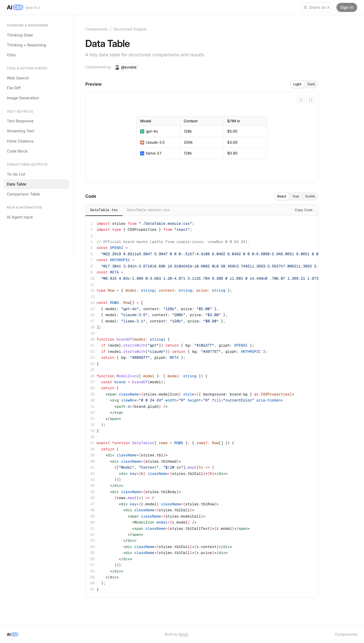Click the OpenAI icon beside gpt-4o
Screen dimensions: 364x643
pos(142,132)
